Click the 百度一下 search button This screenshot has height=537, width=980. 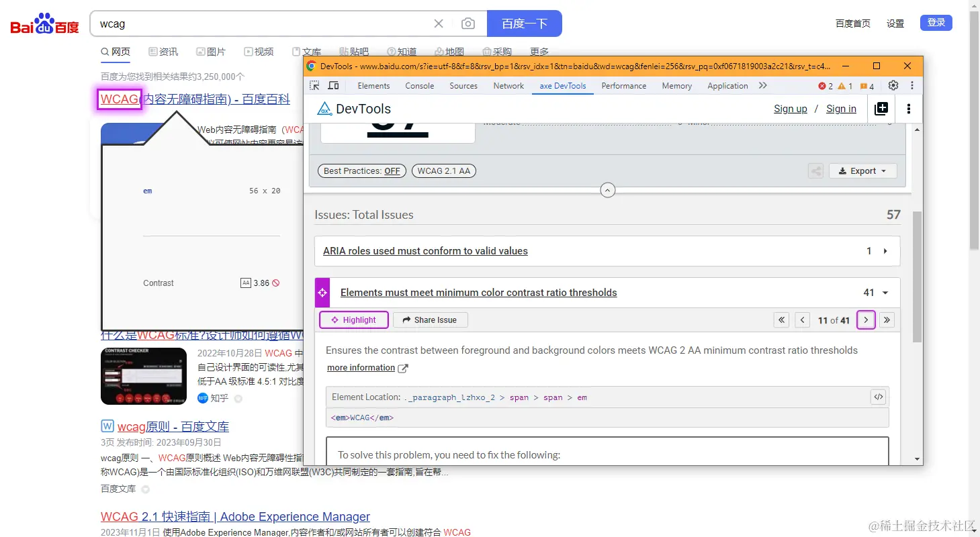525,23
